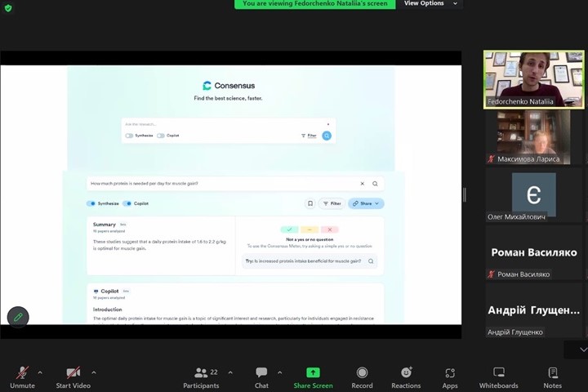Click the Filter button beside the bookmark icon
Viewport: 588px width, 392px height.
pyautogui.click(x=331, y=203)
